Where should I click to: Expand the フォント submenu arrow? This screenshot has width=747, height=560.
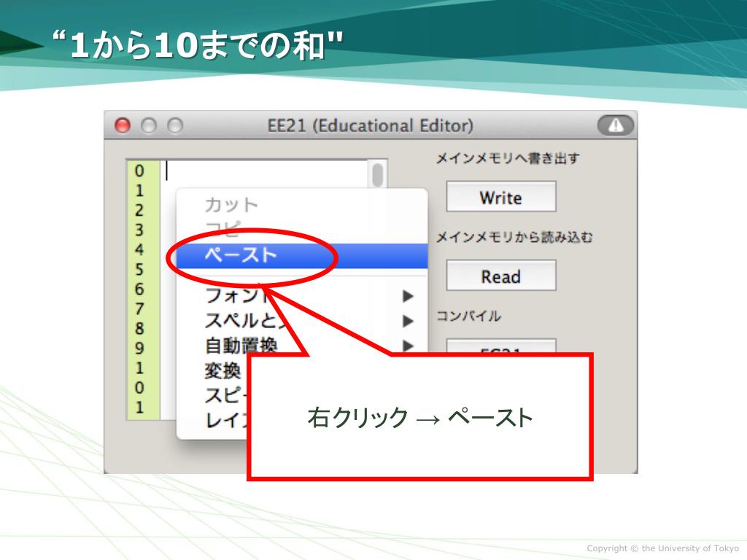coord(407,296)
